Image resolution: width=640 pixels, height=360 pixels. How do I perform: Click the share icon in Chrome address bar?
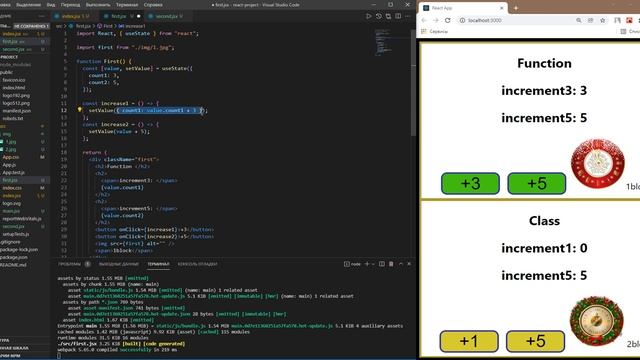(x=591, y=20)
